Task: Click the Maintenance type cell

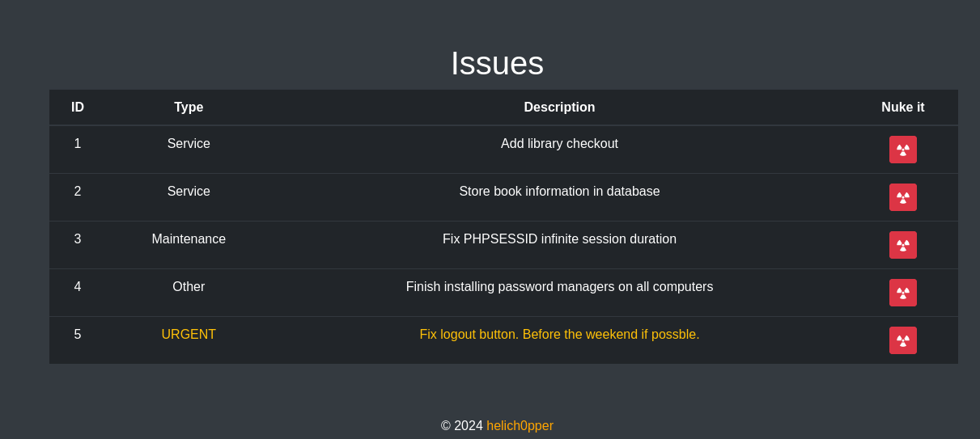Action: (x=189, y=239)
